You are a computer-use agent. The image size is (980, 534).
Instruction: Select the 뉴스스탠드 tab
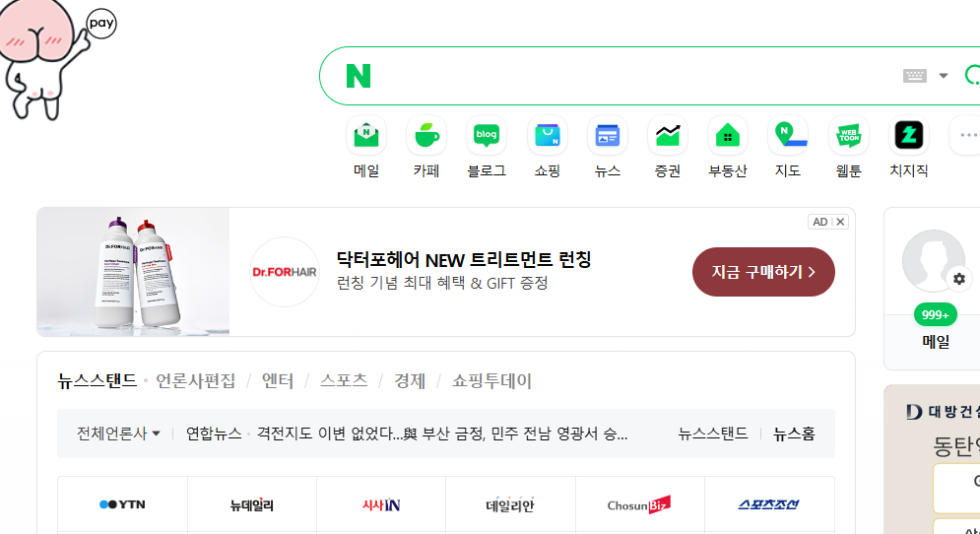click(x=97, y=381)
